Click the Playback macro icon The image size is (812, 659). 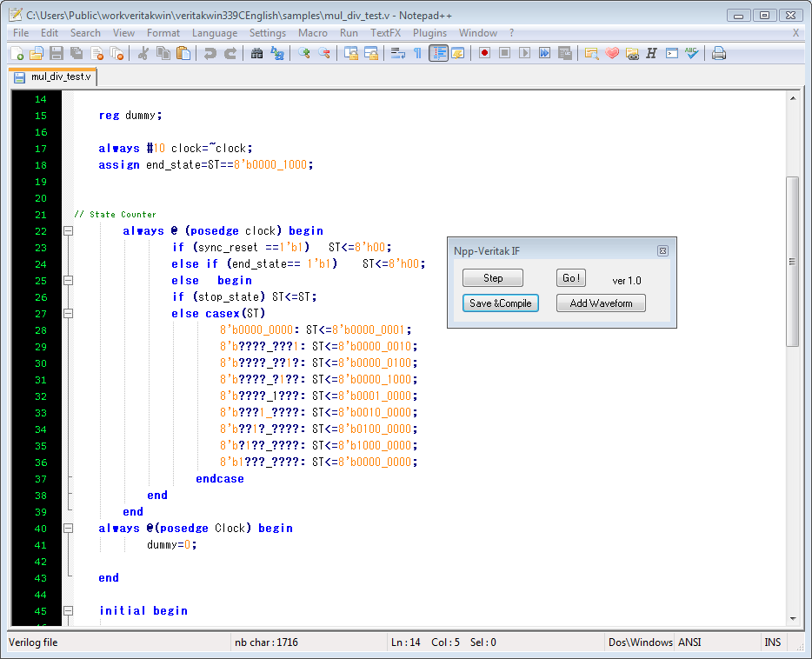(x=524, y=53)
